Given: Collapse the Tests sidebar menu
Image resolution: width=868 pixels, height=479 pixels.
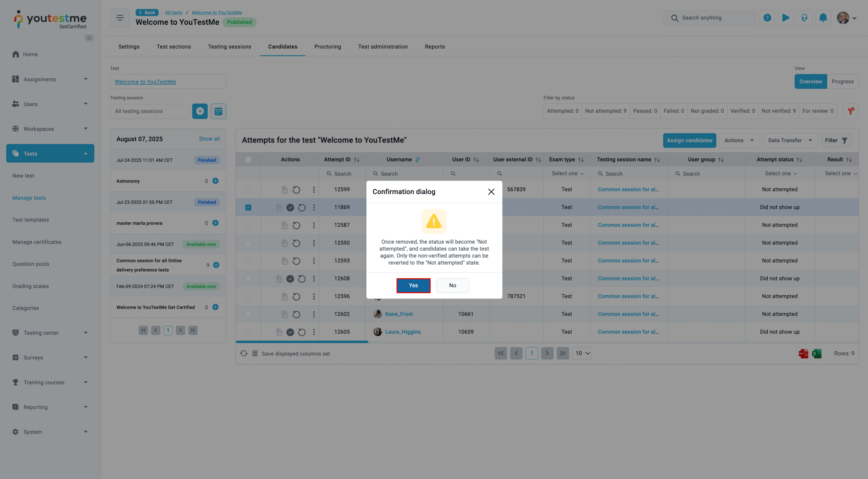Looking at the screenshot, I should [x=50, y=153].
